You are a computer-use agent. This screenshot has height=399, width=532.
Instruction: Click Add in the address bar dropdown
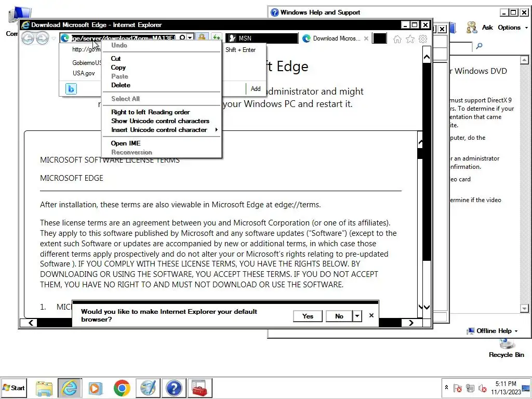click(256, 88)
